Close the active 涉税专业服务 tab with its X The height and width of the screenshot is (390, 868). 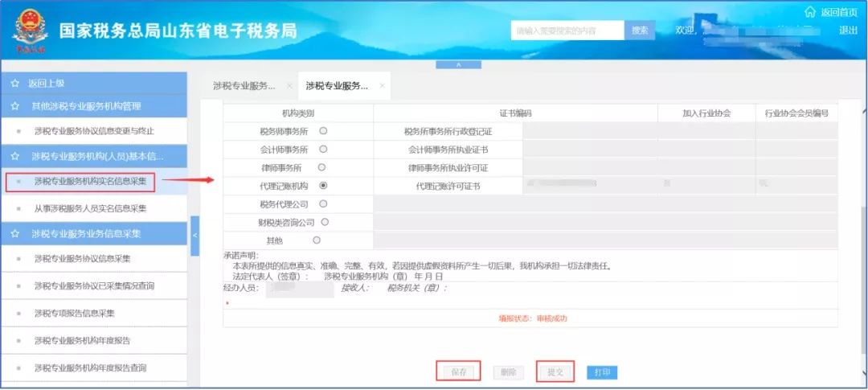click(x=382, y=86)
